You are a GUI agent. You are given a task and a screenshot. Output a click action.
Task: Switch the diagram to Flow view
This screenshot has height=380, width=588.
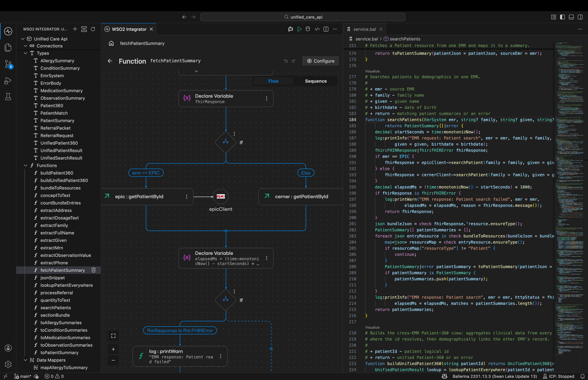click(273, 81)
